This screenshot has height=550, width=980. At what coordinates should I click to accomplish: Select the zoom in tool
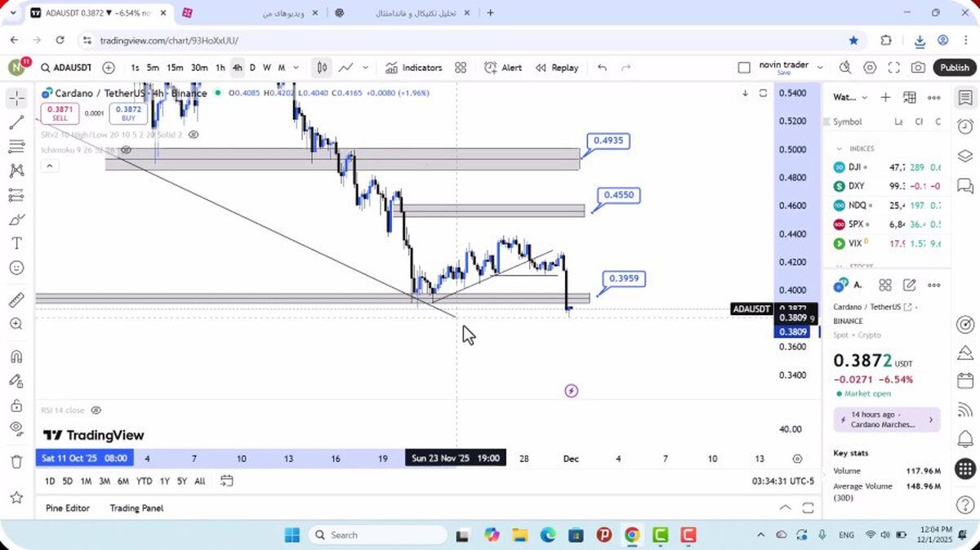(16, 324)
